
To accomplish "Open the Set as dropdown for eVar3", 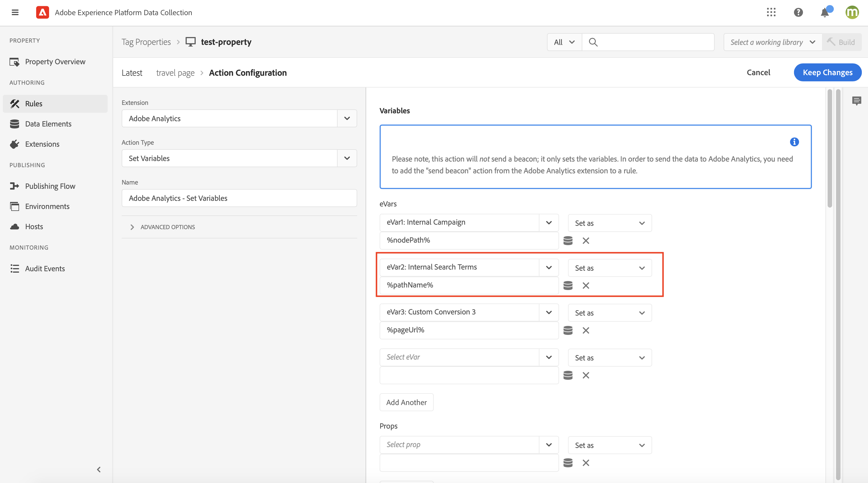I will 610,313.
